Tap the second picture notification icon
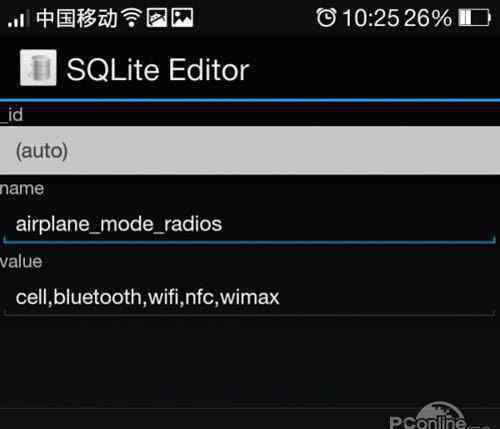This screenshot has width=500, height=429. pos(182,18)
